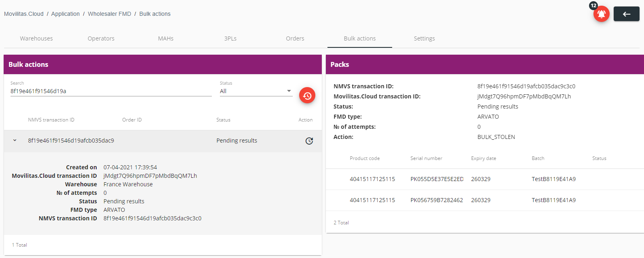Viewport: 644px width, 258px height.
Task: Click batch TestB8119E41A9 in PK055D5E37E5E2ED row
Action: tap(554, 179)
